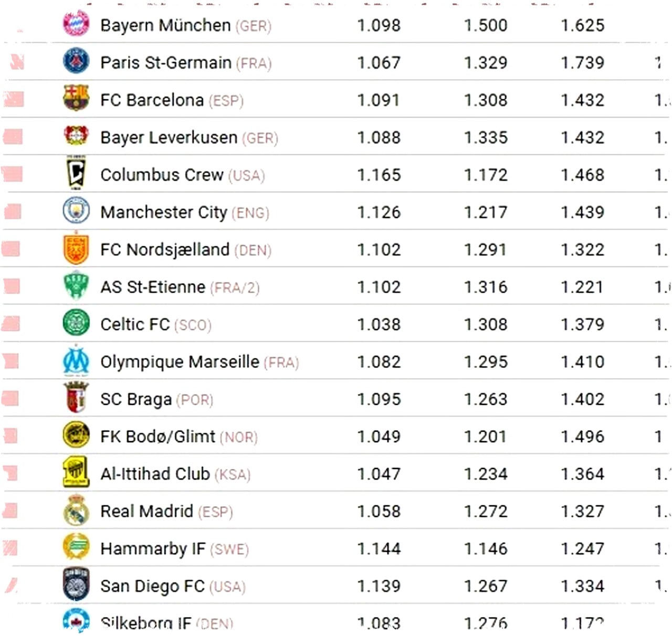
Task: Click the Real Madrid club crest
Action: pyautogui.click(x=76, y=510)
